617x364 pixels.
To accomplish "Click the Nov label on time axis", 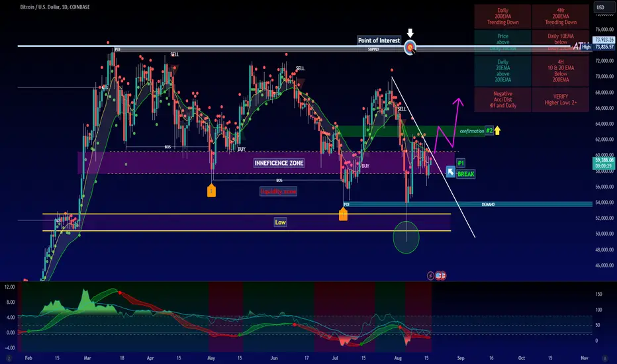I will click(585, 358).
